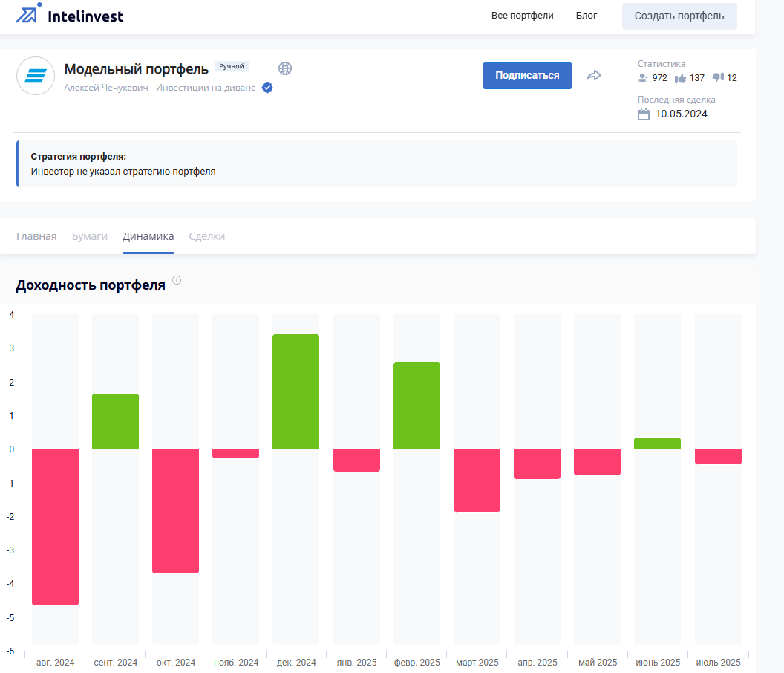The image size is (784, 673).
Task: Open the Сделки tab
Action: pyautogui.click(x=207, y=236)
